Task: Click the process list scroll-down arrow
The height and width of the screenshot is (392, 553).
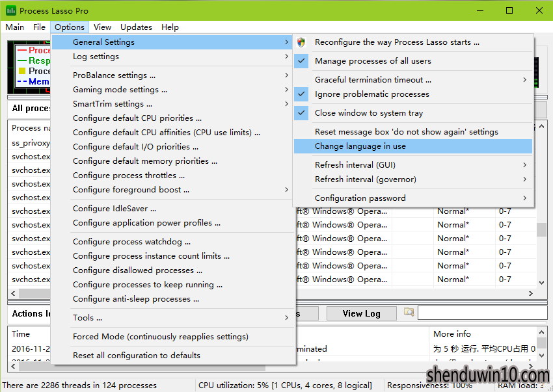Action: (542, 282)
